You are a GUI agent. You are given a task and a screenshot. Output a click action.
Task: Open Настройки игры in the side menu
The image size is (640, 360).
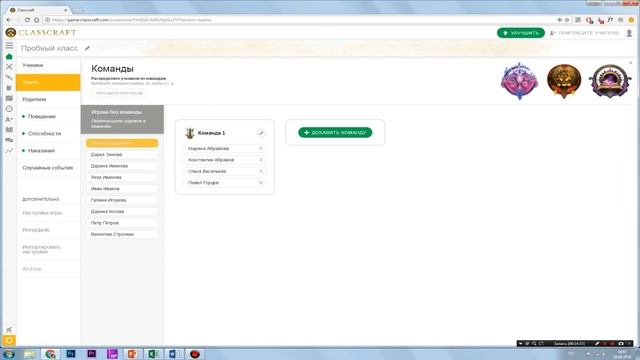[x=48, y=213]
